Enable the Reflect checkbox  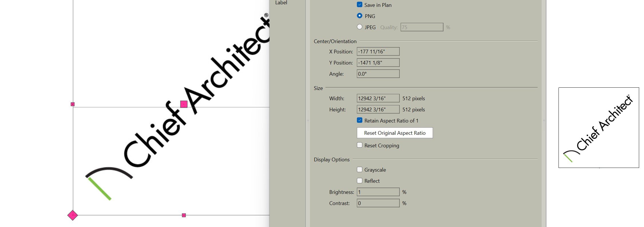pyautogui.click(x=359, y=180)
